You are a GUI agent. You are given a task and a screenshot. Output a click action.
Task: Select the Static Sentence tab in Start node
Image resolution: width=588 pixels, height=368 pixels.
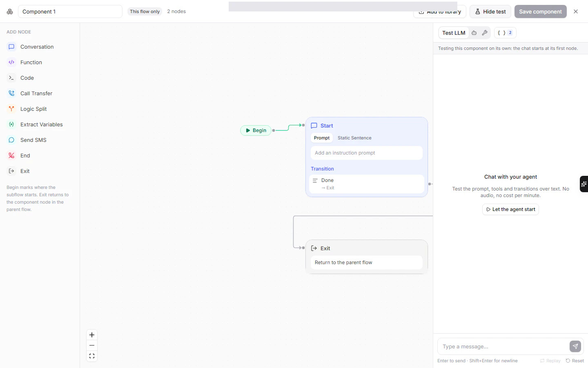(x=354, y=138)
